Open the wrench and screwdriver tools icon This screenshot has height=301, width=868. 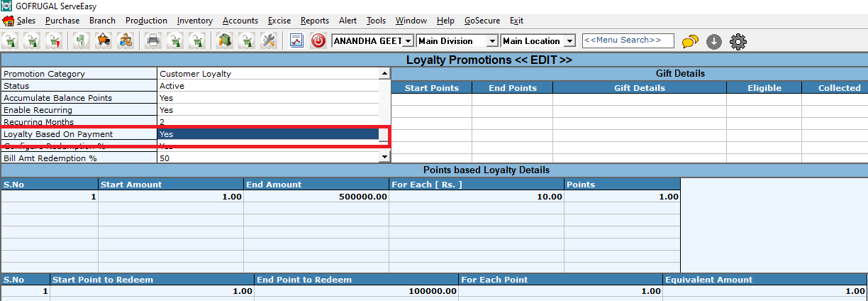pos(269,40)
